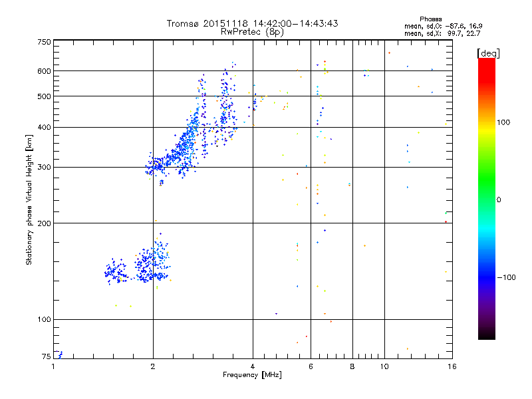Click x-axis tick label '2'
The width and height of the screenshot is (532, 399).
[153, 366]
